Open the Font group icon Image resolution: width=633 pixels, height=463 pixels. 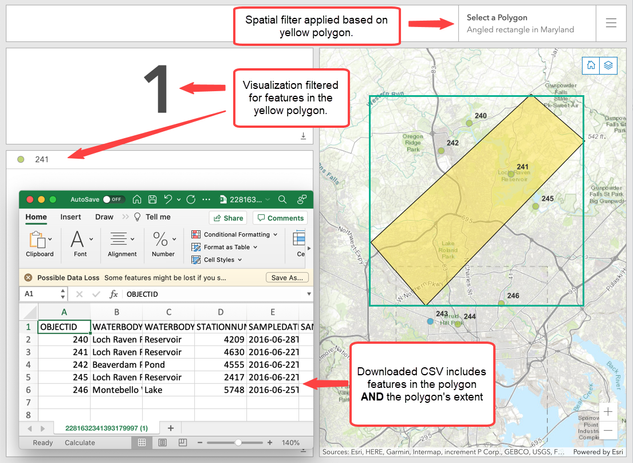[77, 239]
